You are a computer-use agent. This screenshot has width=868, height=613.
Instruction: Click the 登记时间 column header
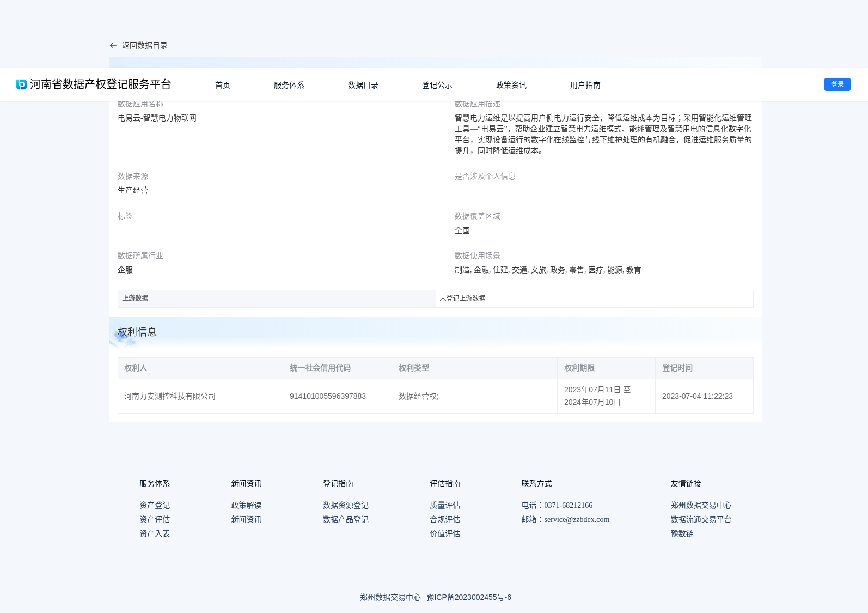click(704, 368)
